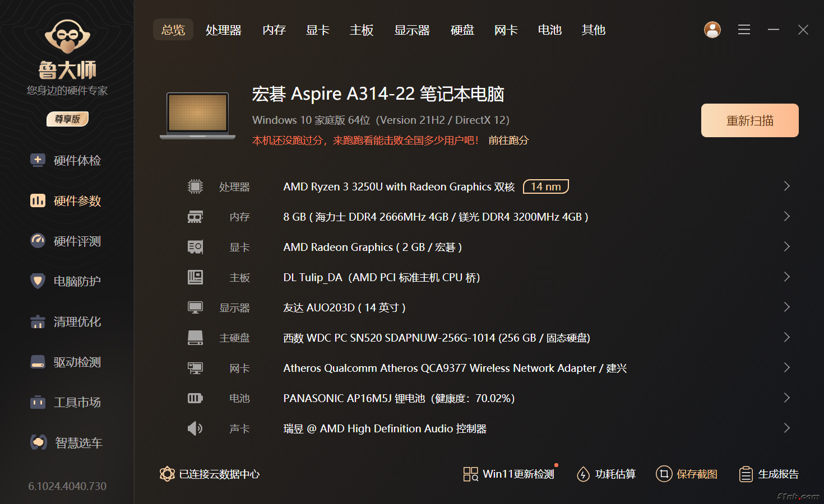Click the PANASONIC AP16M5J battery text
This screenshot has height=504, width=824.
[399, 398]
